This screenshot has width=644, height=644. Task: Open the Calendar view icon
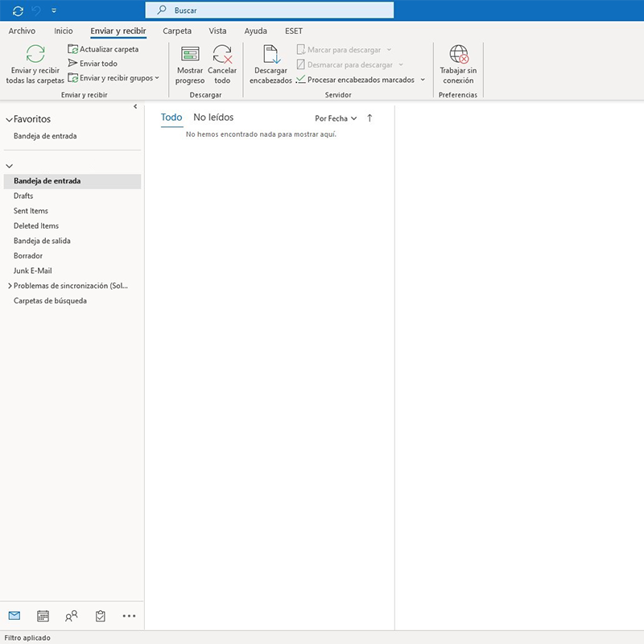(43, 616)
